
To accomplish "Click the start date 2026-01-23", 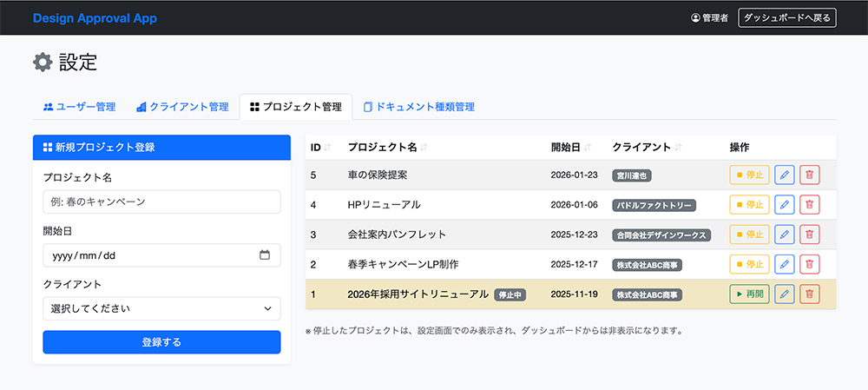I will [x=574, y=175].
